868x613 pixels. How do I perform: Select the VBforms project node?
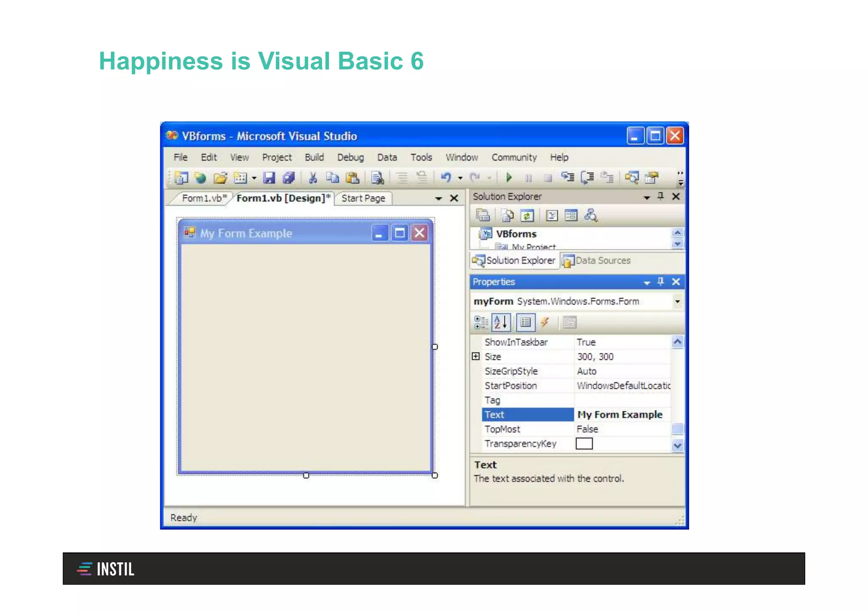tap(516, 234)
